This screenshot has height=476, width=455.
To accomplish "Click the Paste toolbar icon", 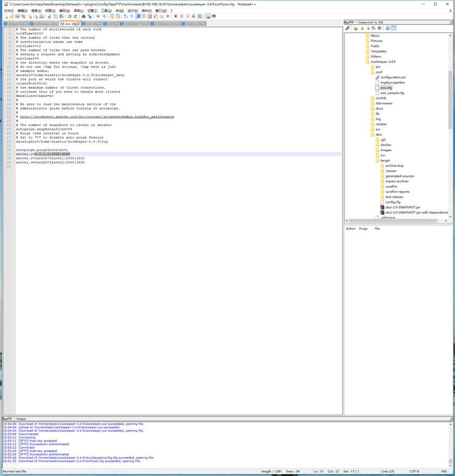I will (61, 17).
